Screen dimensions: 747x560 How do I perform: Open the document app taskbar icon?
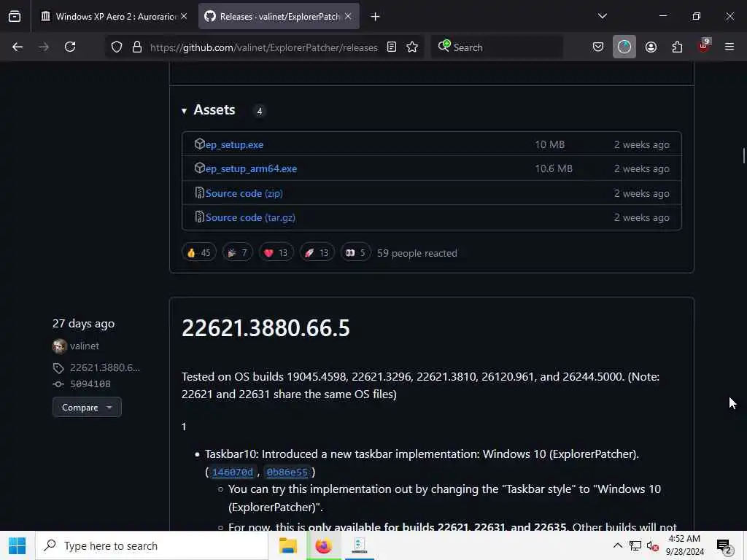click(359, 545)
